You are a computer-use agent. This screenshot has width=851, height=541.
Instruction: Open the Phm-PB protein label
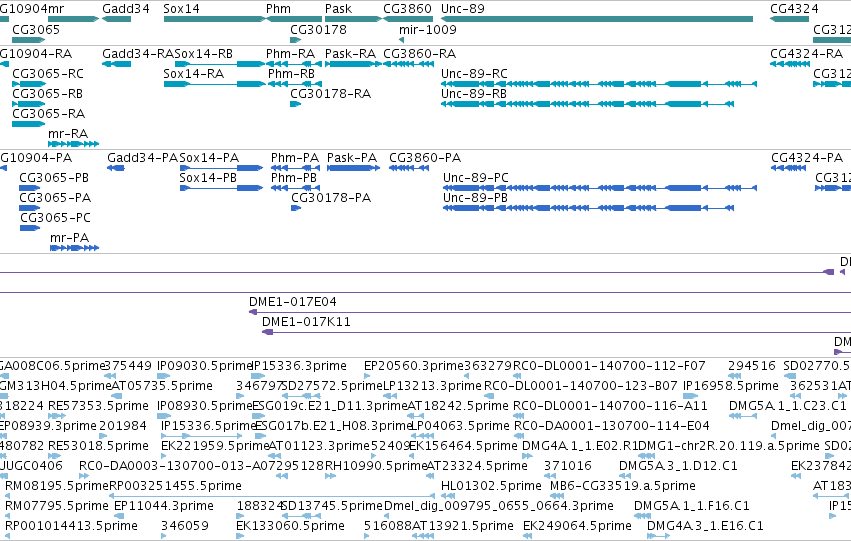(294, 177)
